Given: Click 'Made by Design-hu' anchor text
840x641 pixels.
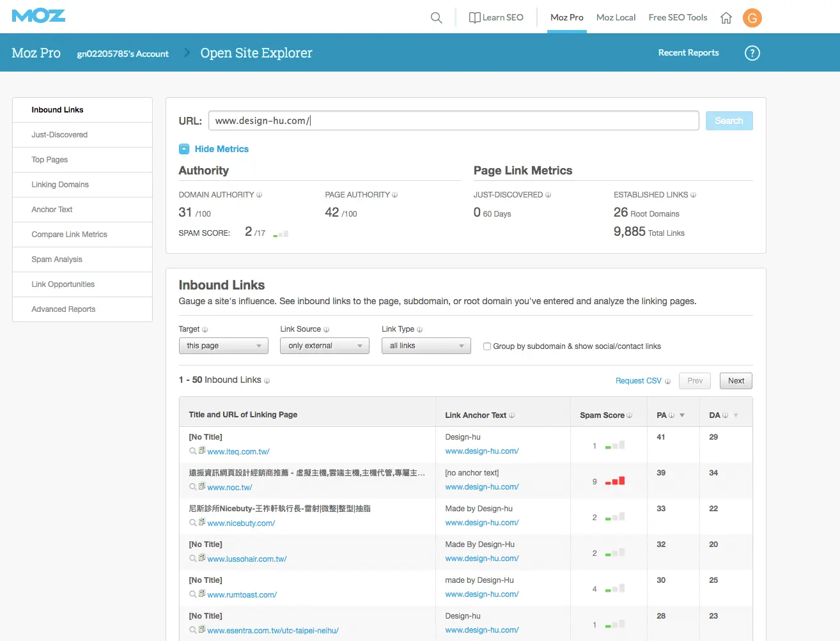Looking at the screenshot, I should coord(479,509).
